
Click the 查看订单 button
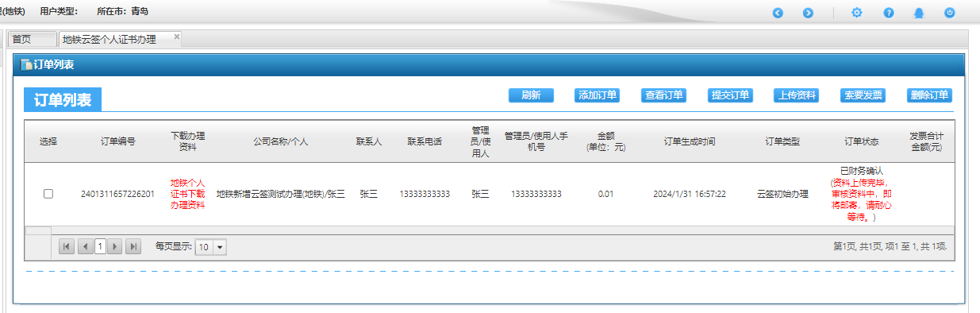click(x=664, y=95)
